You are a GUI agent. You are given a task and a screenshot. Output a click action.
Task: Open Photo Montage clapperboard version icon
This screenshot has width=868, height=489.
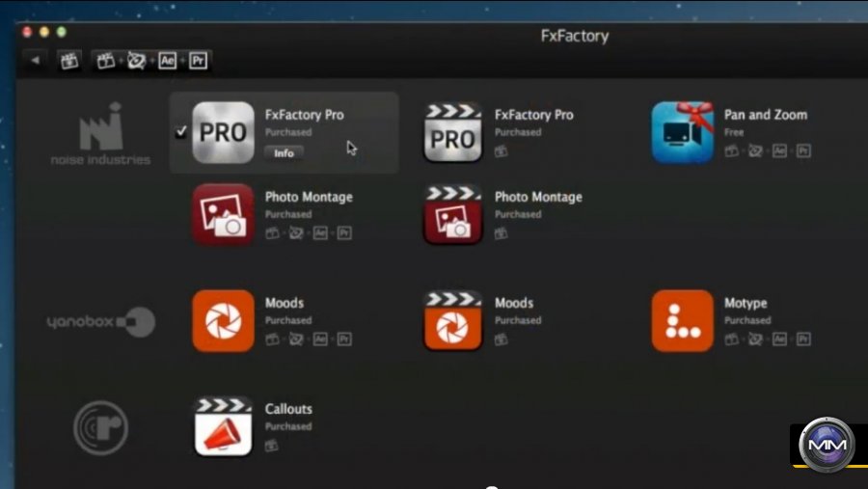[x=453, y=214]
